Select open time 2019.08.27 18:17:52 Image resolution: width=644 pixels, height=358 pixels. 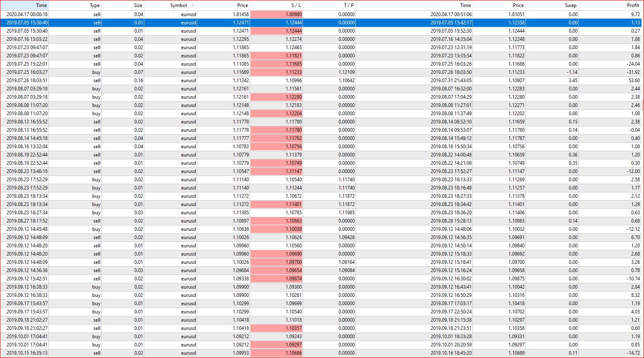[27, 221]
